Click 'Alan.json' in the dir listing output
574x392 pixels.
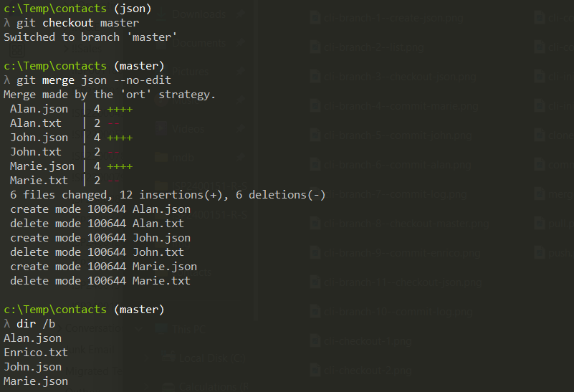(32, 338)
